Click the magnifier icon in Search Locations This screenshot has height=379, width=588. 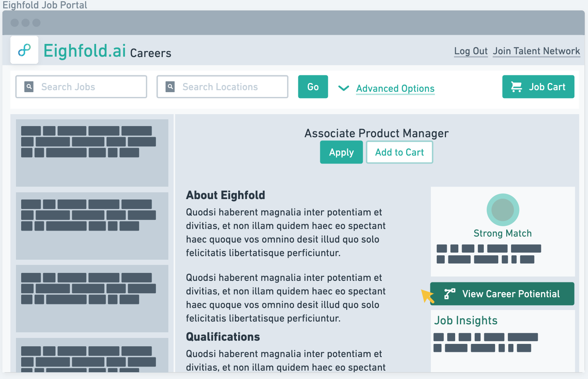(170, 87)
